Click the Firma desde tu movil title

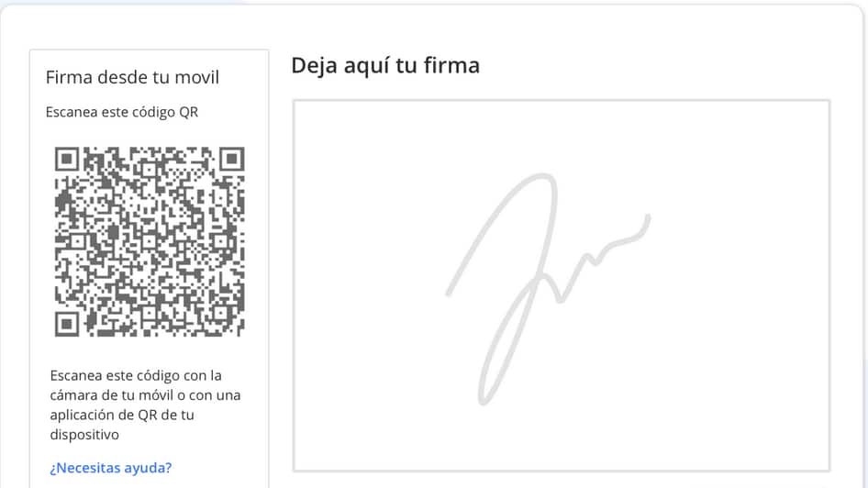click(132, 77)
